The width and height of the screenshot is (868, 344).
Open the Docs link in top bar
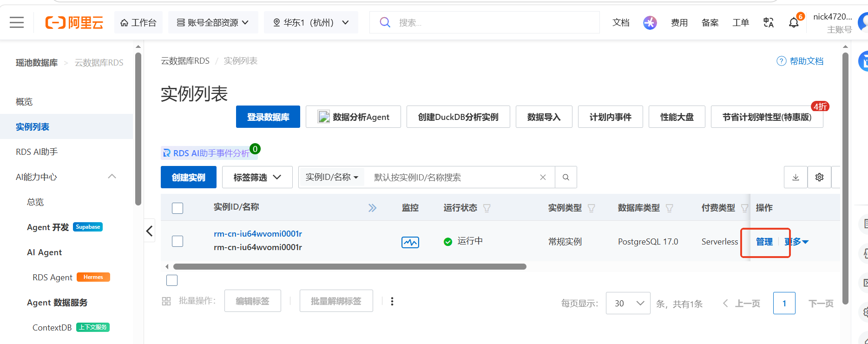tap(621, 22)
